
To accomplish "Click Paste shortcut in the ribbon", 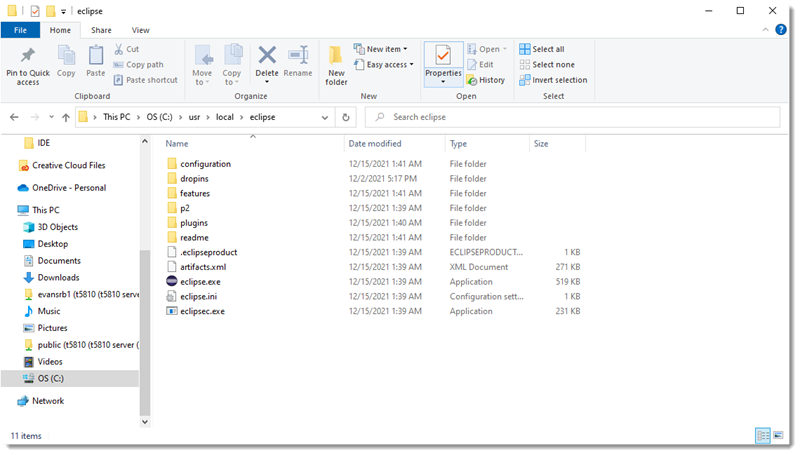I will (x=145, y=80).
